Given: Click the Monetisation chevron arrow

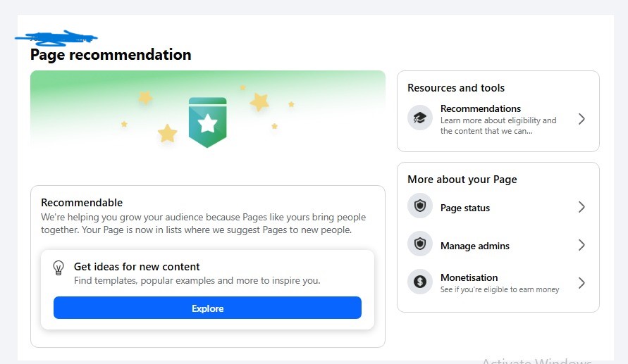Looking at the screenshot, I should pos(581,283).
